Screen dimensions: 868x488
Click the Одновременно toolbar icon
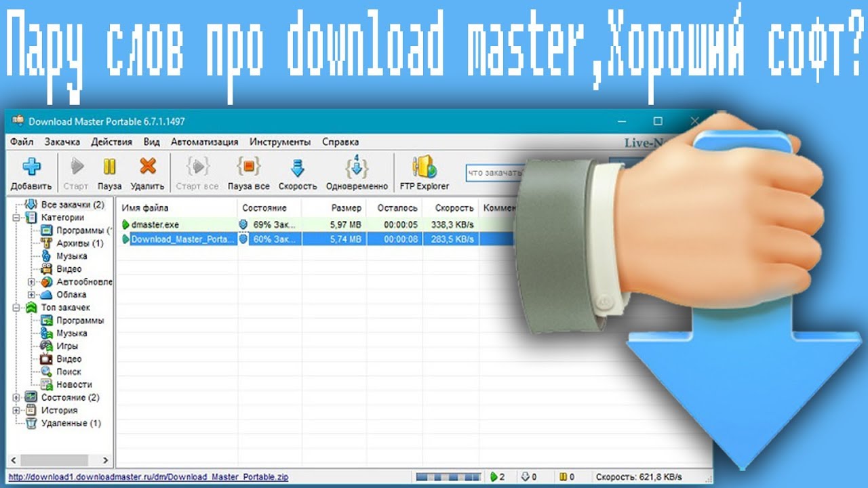pos(357,167)
